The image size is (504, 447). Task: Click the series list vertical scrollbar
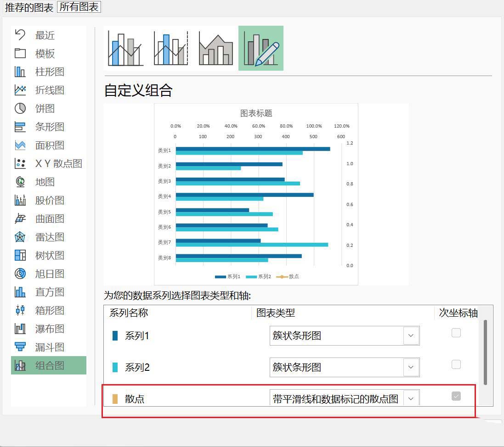(x=485, y=352)
